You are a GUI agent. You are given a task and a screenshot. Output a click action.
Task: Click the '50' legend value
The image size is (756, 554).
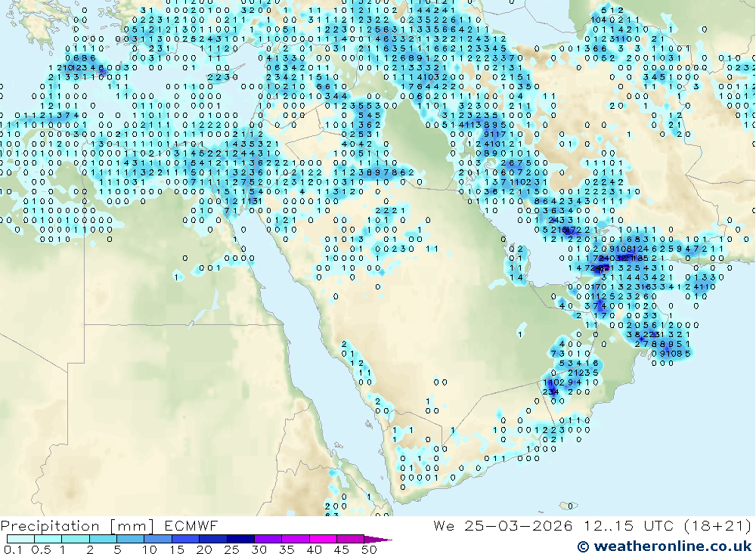(369, 549)
